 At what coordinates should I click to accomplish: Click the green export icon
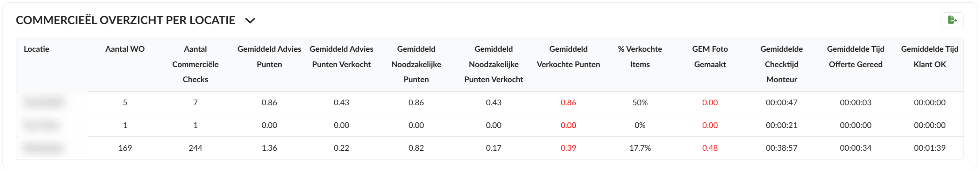(x=952, y=20)
